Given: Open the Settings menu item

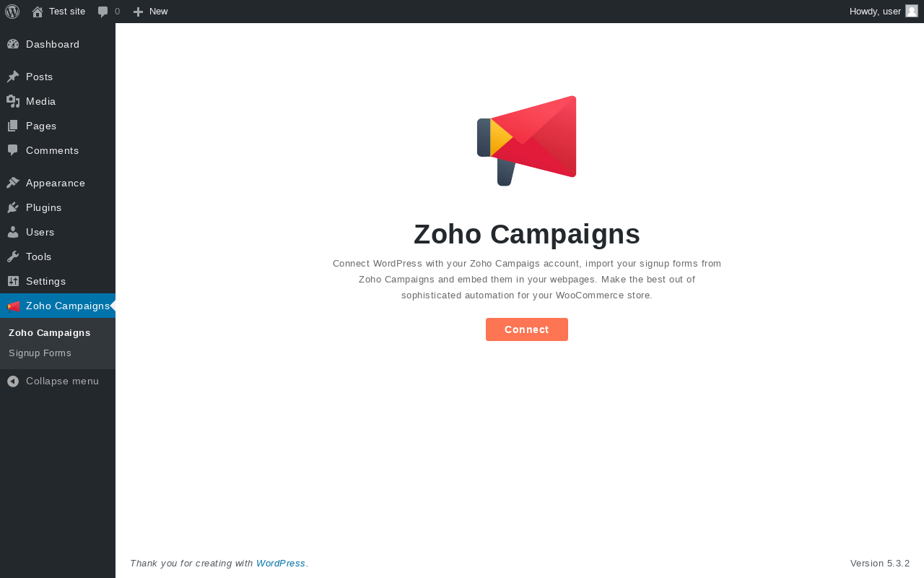Looking at the screenshot, I should point(58,281).
